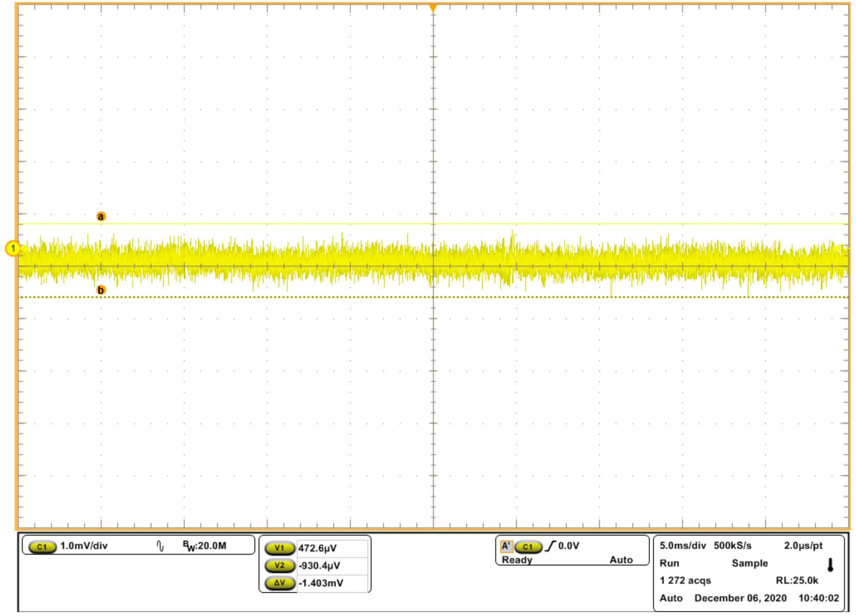This screenshot has height=616, width=856.
Task: Click the C1 channel badge in vertical readout
Action: pyautogui.click(x=42, y=547)
